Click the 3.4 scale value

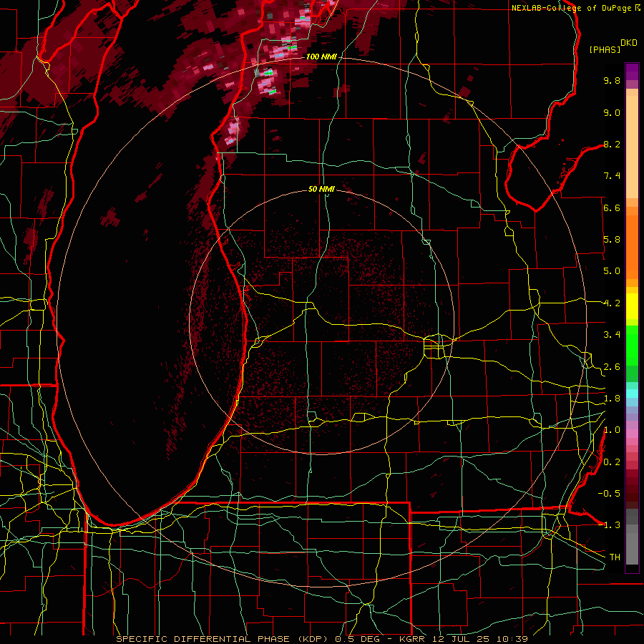point(612,335)
